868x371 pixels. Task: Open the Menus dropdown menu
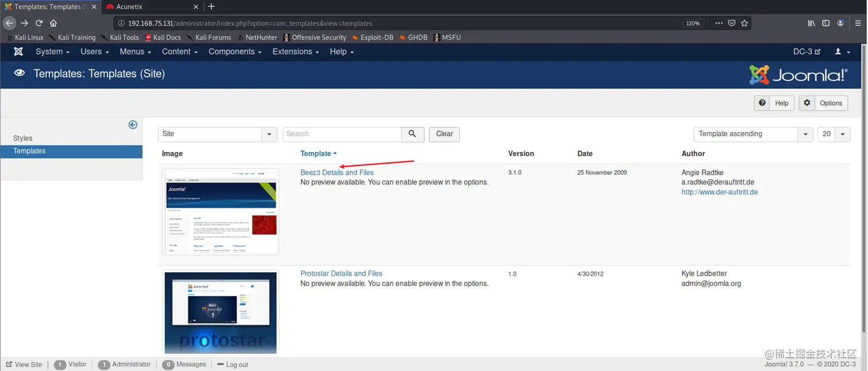[x=135, y=52]
